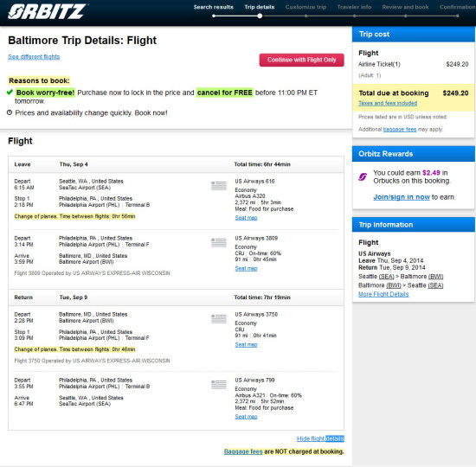This screenshot has height=467, width=476.
Task: Open Seat map for US Airways 799
Action: [246, 417]
